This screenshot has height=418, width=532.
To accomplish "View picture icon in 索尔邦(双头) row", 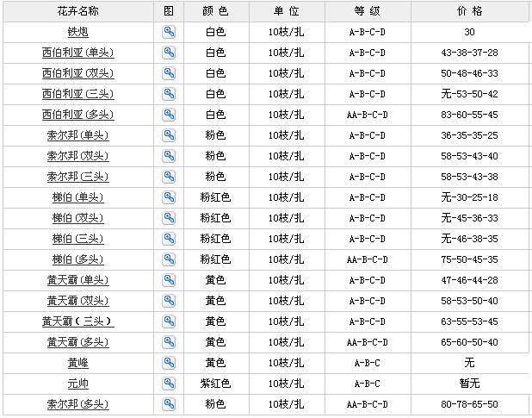I will pos(169,156).
